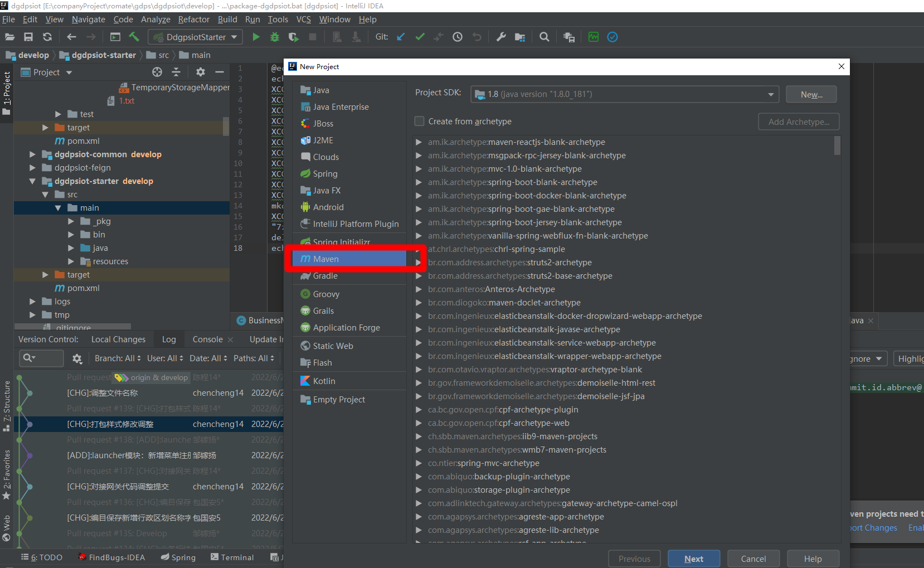
Task: Click New... SDK button
Action: tap(811, 94)
